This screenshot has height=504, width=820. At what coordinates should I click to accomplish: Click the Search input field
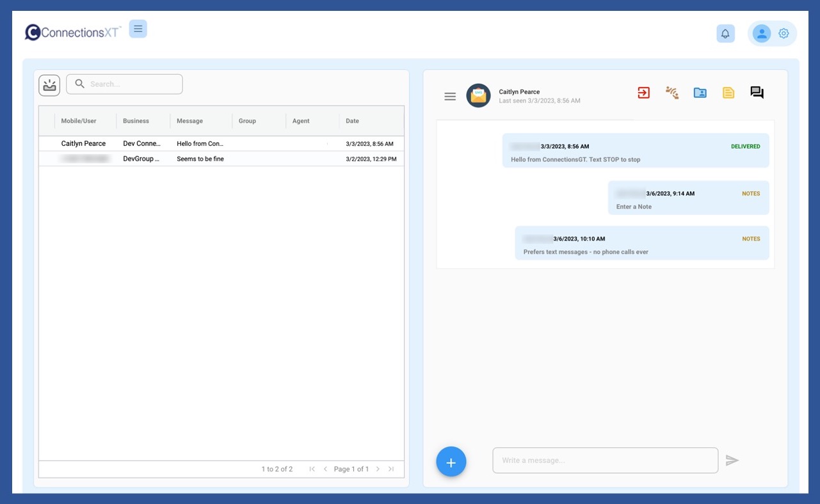click(x=133, y=84)
